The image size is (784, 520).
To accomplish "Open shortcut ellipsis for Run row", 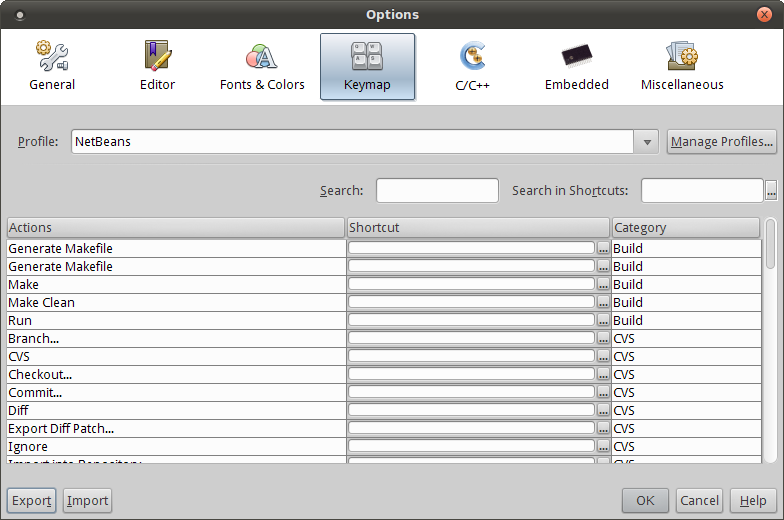I will [x=604, y=320].
